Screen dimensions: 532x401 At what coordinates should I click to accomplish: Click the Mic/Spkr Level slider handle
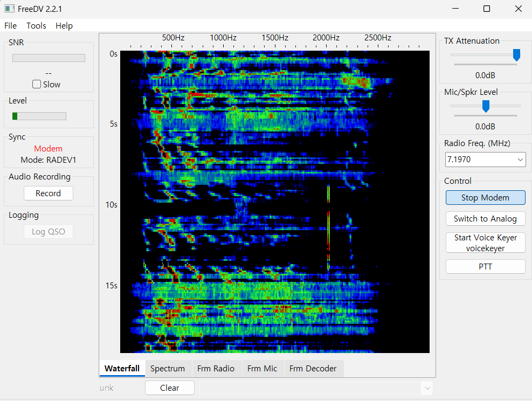[x=485, y=106]
